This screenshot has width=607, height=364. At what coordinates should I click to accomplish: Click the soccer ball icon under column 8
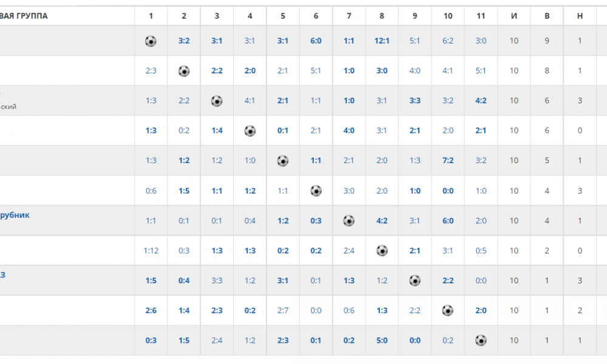[x=382, y=251]
